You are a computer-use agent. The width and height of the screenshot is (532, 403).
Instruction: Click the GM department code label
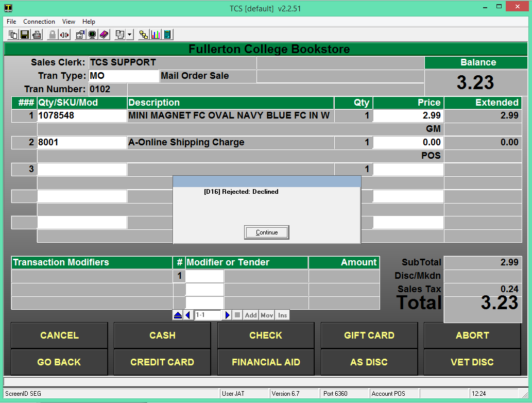click(x=433, y=129)
